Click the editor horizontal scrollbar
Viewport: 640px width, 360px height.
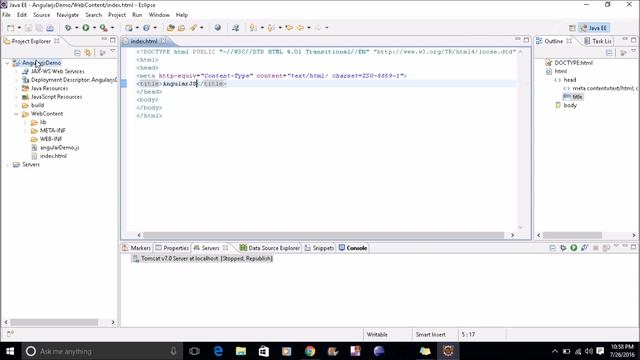[323, 235]
